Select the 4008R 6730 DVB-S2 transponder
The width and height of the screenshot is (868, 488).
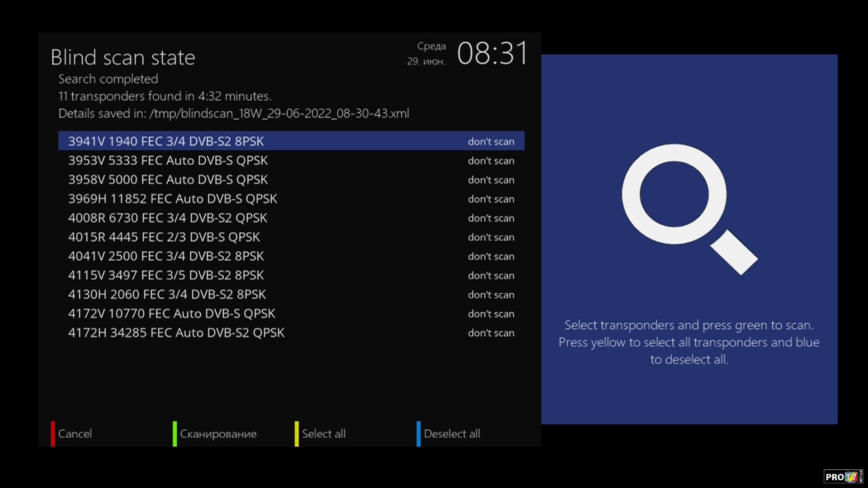pos(291,218)
